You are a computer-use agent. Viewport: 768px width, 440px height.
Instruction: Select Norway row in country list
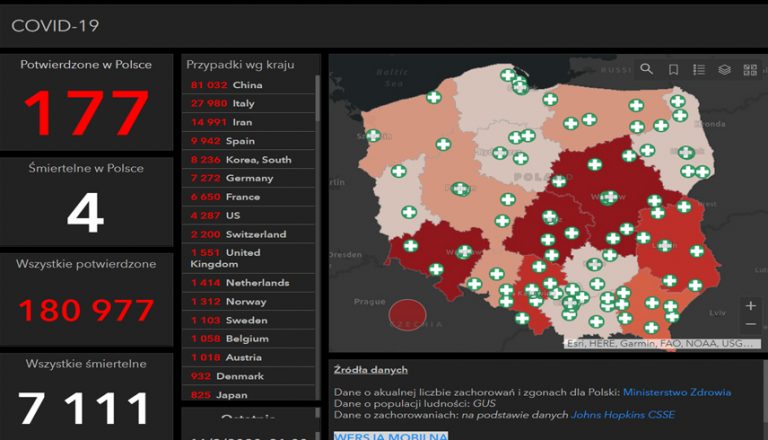tap(249, 301)
